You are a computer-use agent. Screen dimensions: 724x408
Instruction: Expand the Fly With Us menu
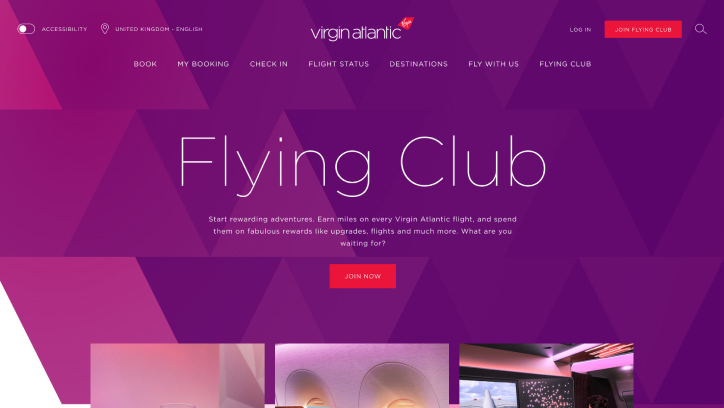493,64
